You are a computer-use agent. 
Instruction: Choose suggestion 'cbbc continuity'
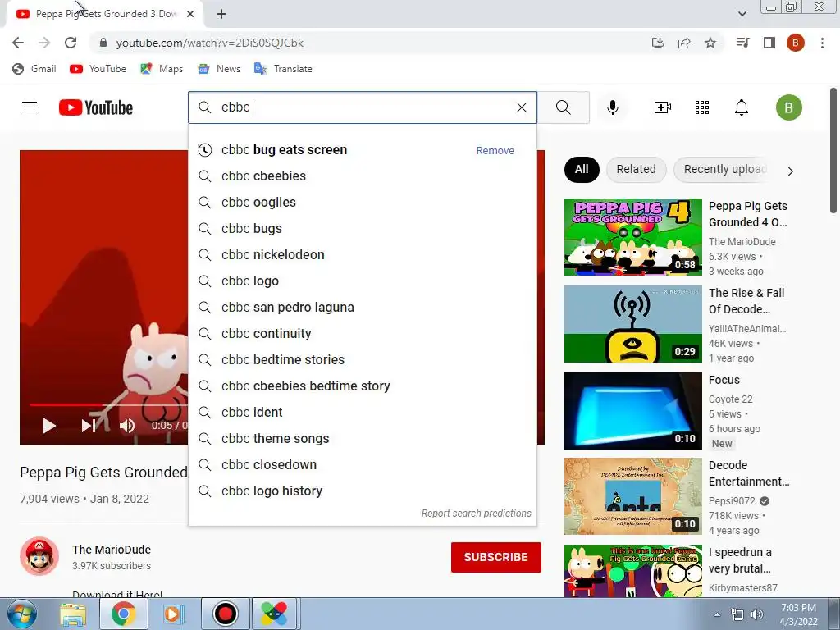coord(362,333)
